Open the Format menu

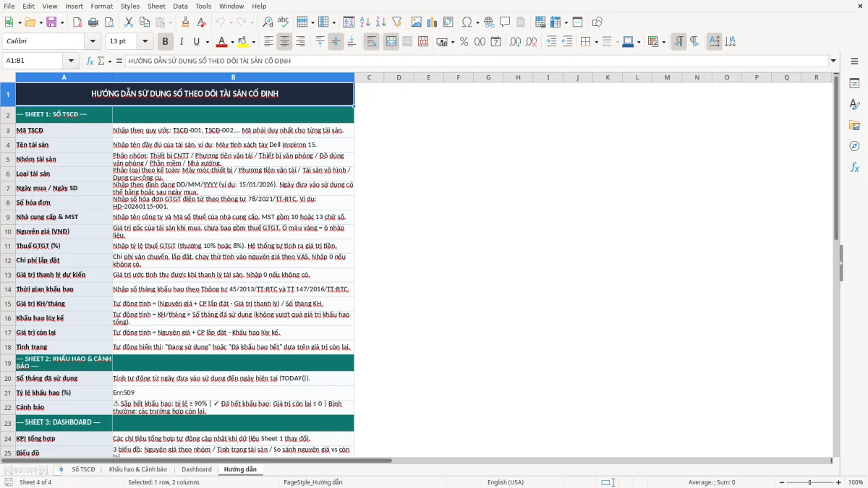click(x=101, y=6)
